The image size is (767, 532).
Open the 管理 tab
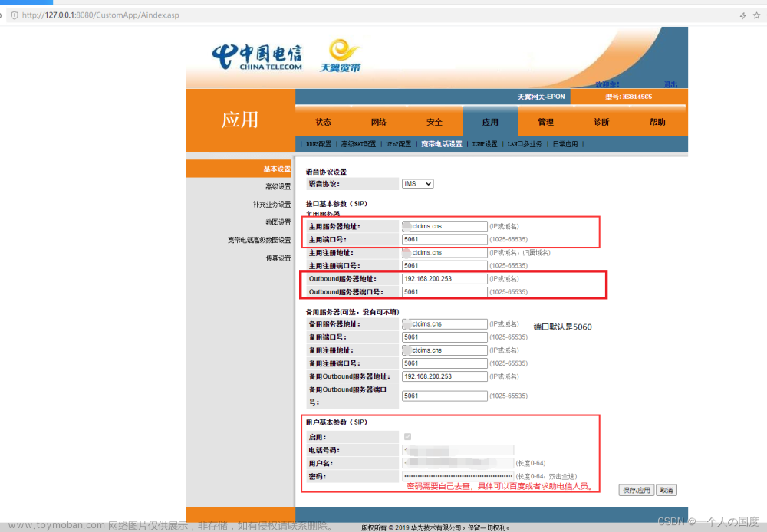coord(546,122)
